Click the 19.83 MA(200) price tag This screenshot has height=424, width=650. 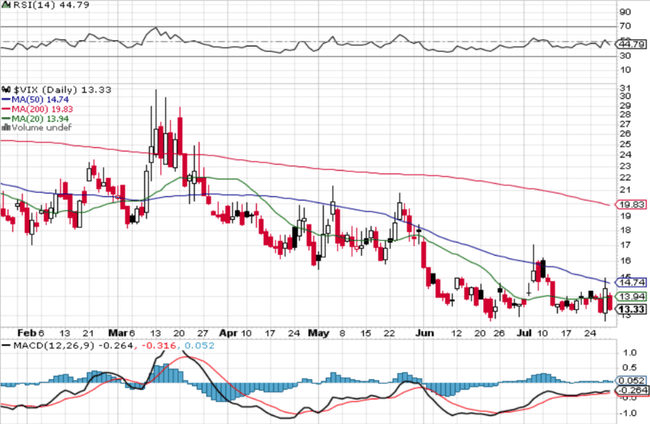pos(632,204)
